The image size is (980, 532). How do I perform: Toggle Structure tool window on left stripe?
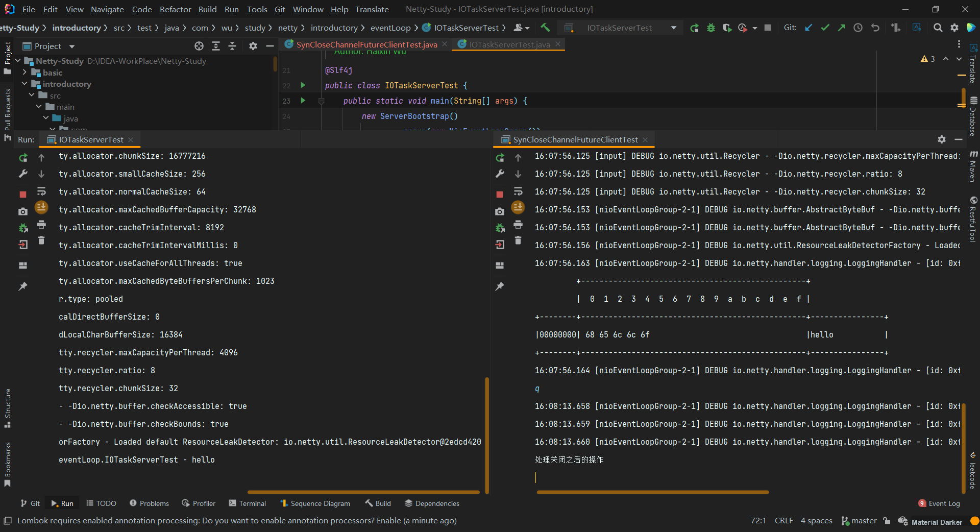click(7, 408)
